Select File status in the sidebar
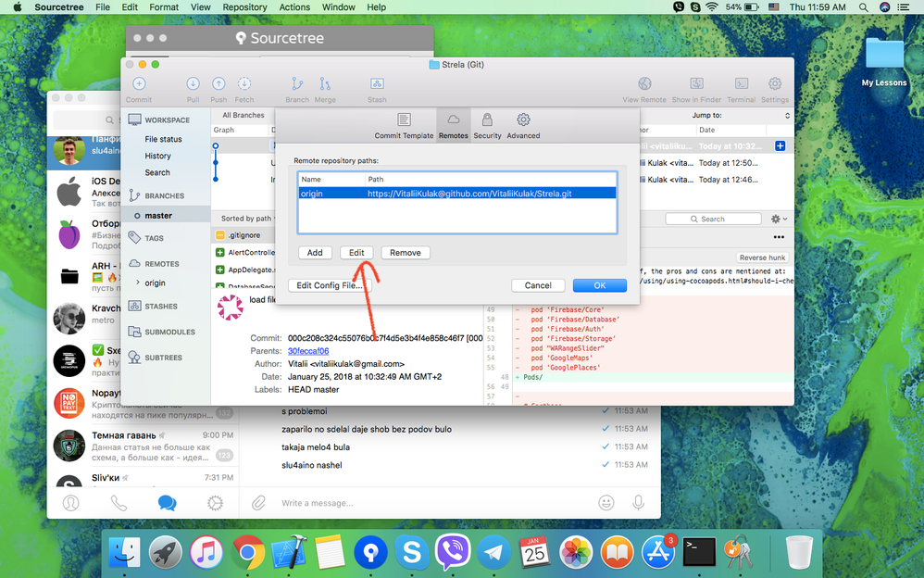This screenshot has height=578, width=924. pyautogui.click(x=163, y=139)
